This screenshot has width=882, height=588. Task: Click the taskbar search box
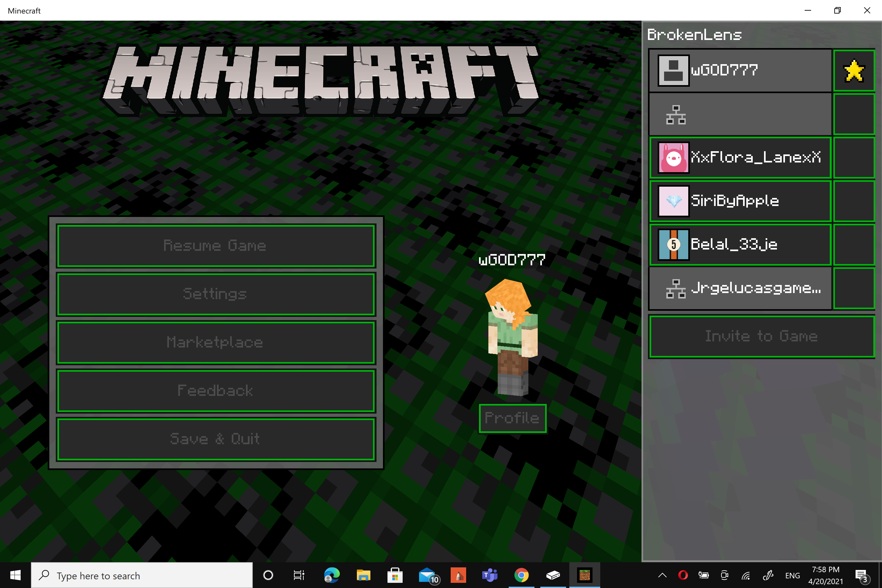pyautogui.click(x=142, y=575)
